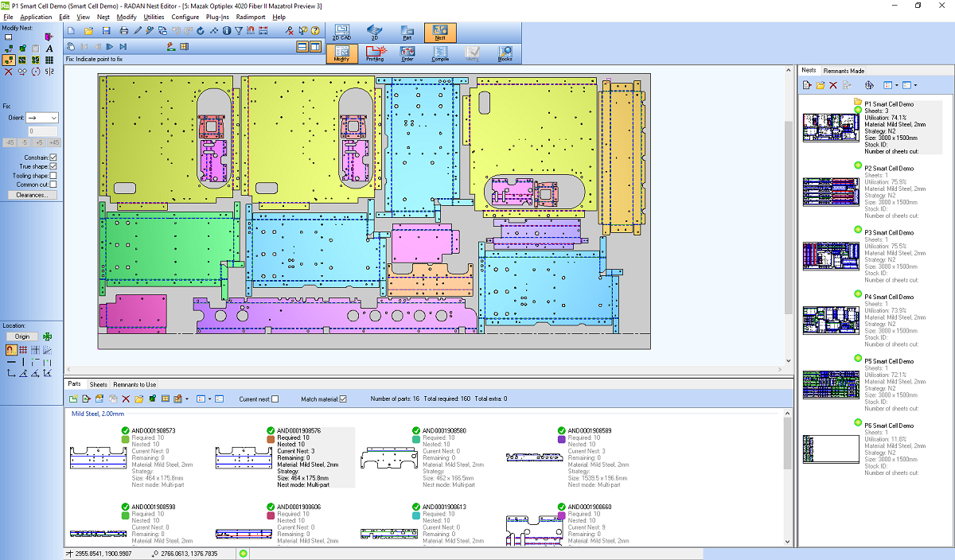Click the Modify step button
This screenshot has width=955, height=560.
342,53
